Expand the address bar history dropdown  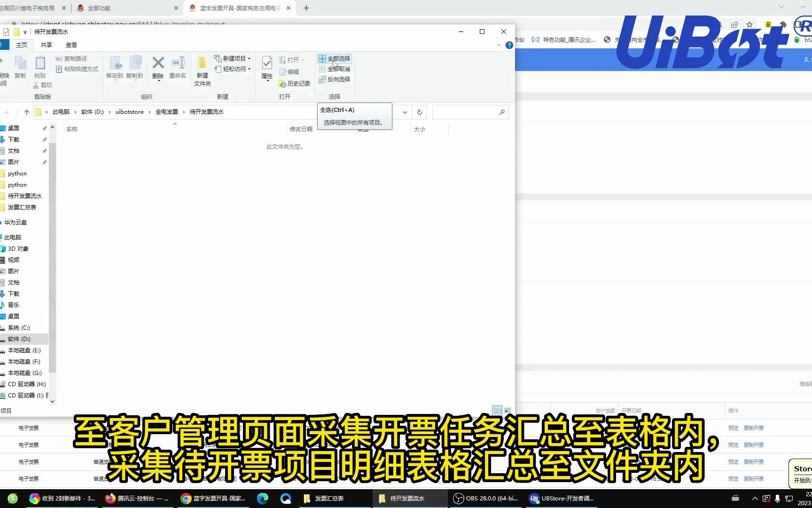404,112
